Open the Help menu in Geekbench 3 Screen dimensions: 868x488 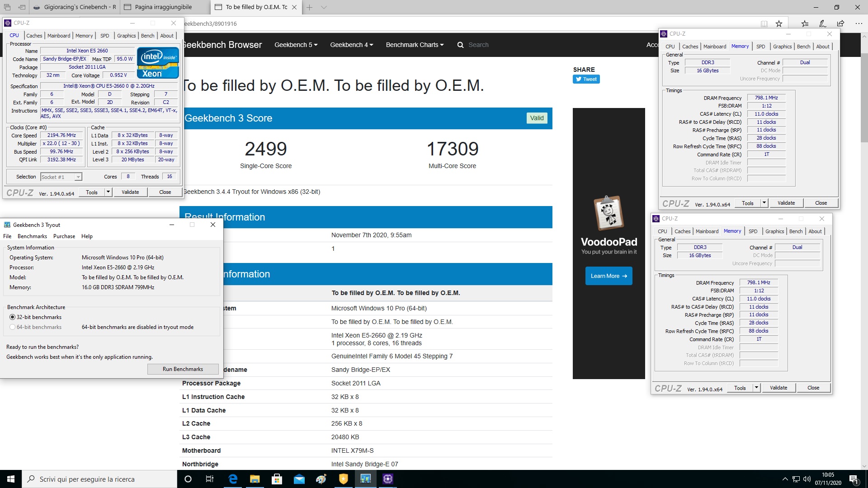point(87,236)
